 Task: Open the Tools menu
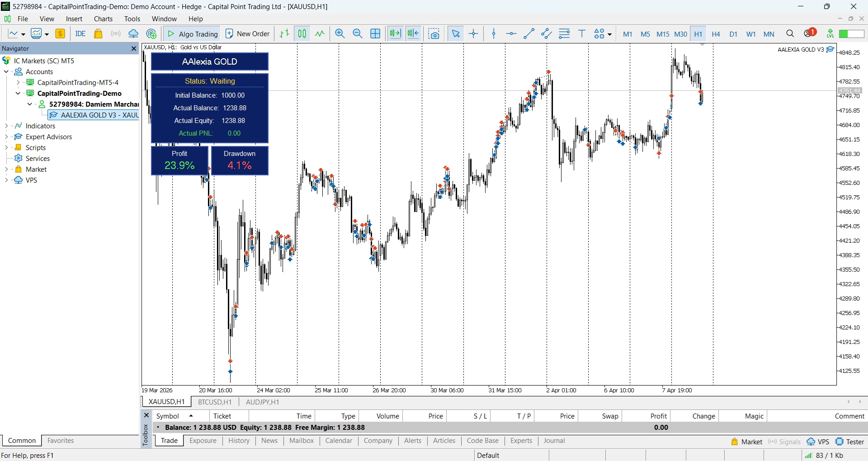click(132, 19)
